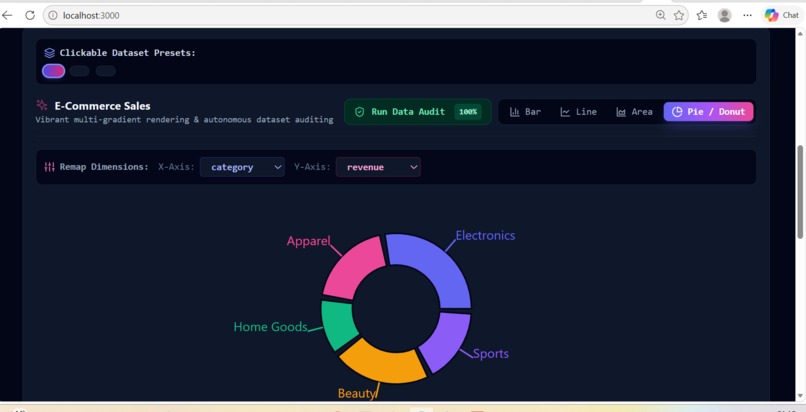Screen dimensions: 806x412
Task: Click the Run Data Audit button
Action: [417, 111]
